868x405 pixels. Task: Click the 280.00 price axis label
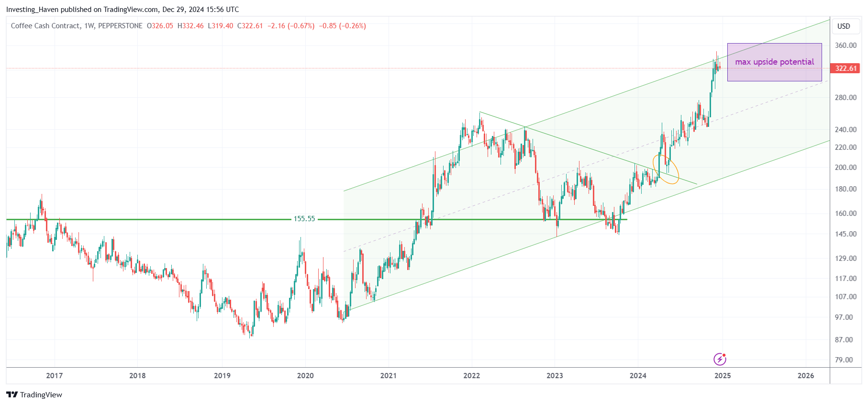[x=846, y=98]
